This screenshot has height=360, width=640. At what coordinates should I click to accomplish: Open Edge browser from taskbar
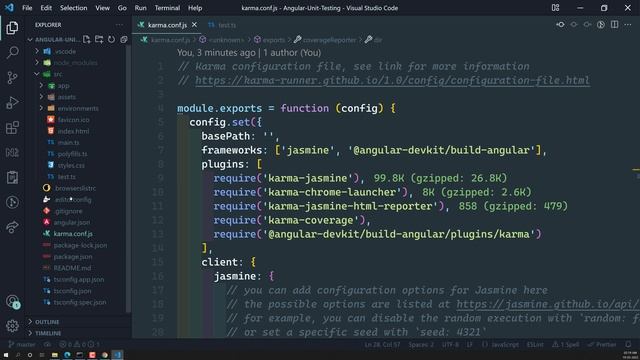(67, 355)
